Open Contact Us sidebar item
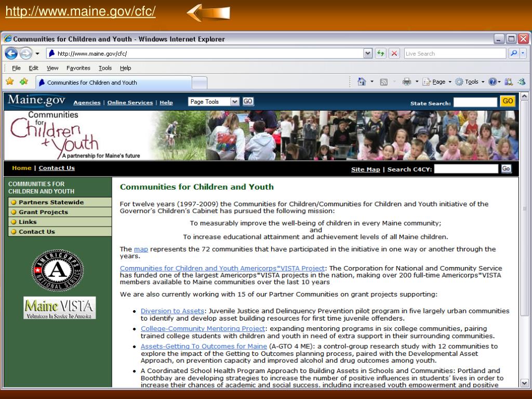This screenshot has width=532, height=399. (x=60, y=232)
